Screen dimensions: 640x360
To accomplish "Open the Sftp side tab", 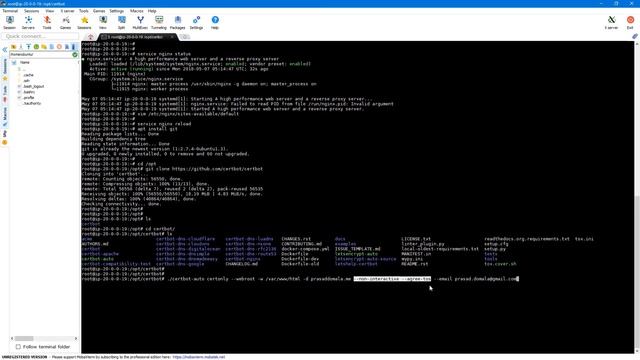I will coord(5,137).
